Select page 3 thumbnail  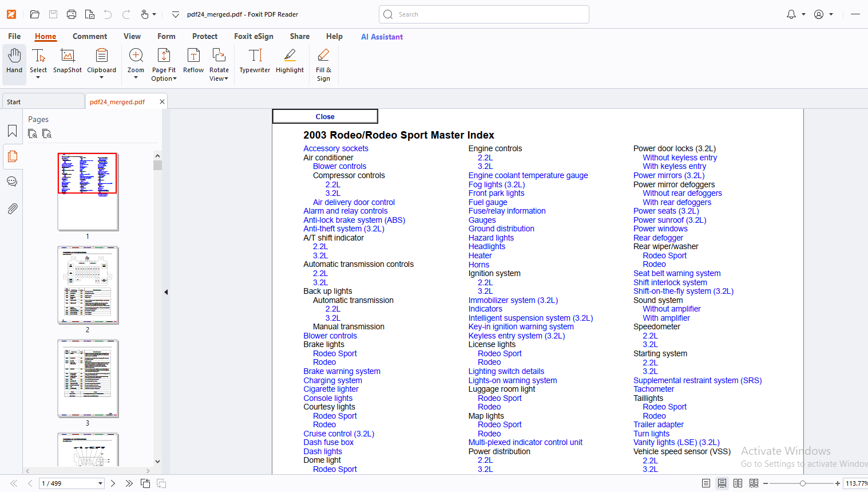[88, 379]
